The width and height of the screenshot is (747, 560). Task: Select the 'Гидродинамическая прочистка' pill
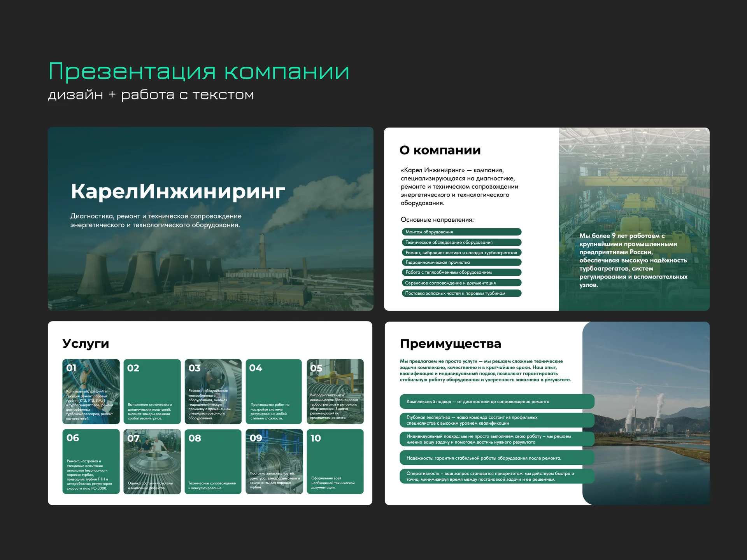point(461,262)
